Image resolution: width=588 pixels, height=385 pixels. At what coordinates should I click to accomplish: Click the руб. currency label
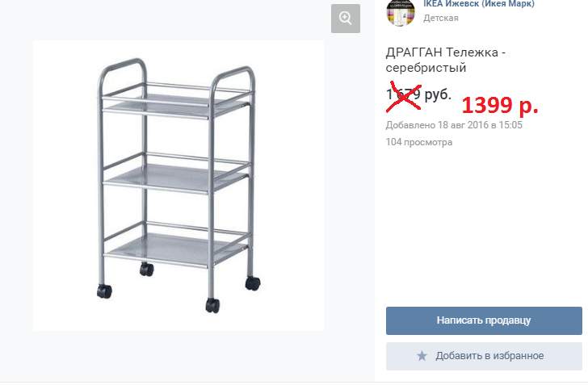(438, 94)
